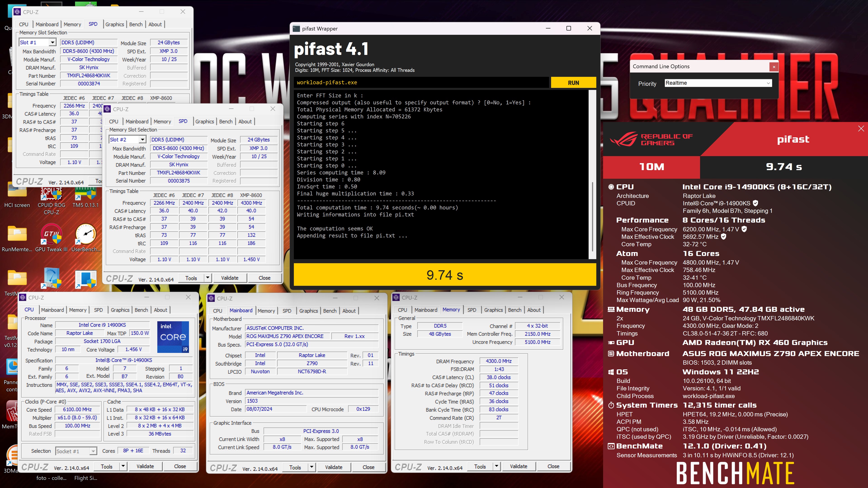Click the XMP-8600 column frequency 4300 MHz
This screenshot has height=488, width=868.
(x=251, y=203)
